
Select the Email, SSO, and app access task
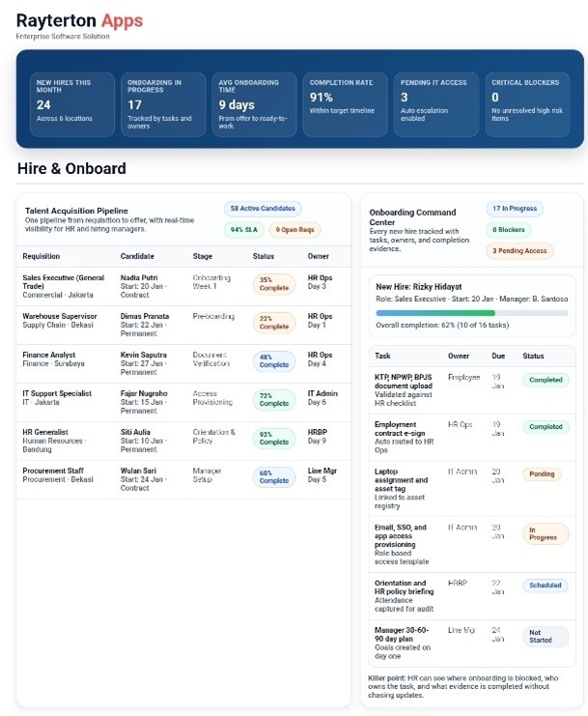click(401, 535)
